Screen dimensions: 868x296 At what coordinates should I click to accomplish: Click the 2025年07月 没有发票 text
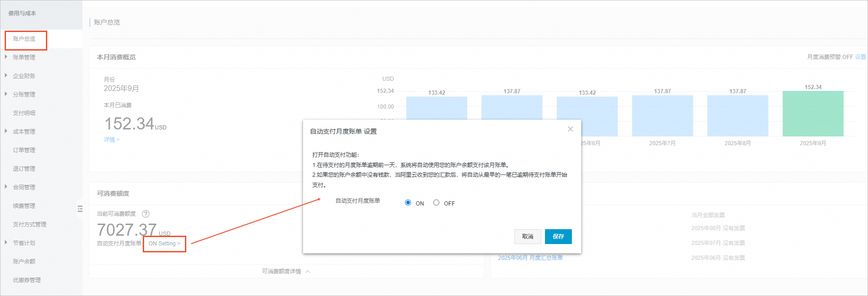[x=718, y=243]
